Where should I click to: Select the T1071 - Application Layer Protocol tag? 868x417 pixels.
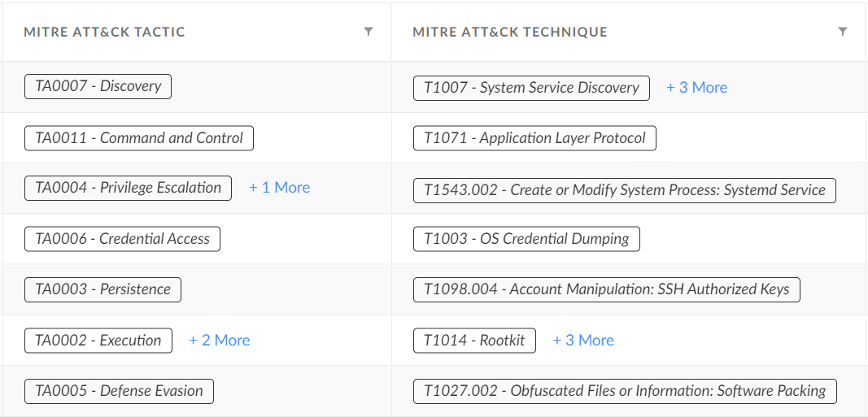pos(534,138)
